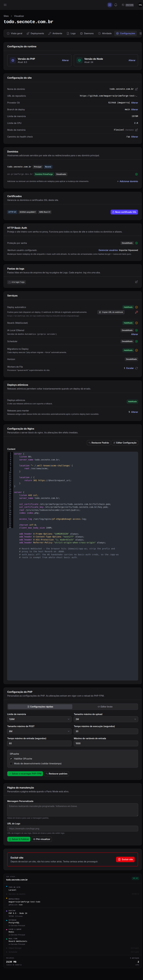The image size is (143, 980).
Task: Click Alterar for health check path
Action: coord(135,137)
